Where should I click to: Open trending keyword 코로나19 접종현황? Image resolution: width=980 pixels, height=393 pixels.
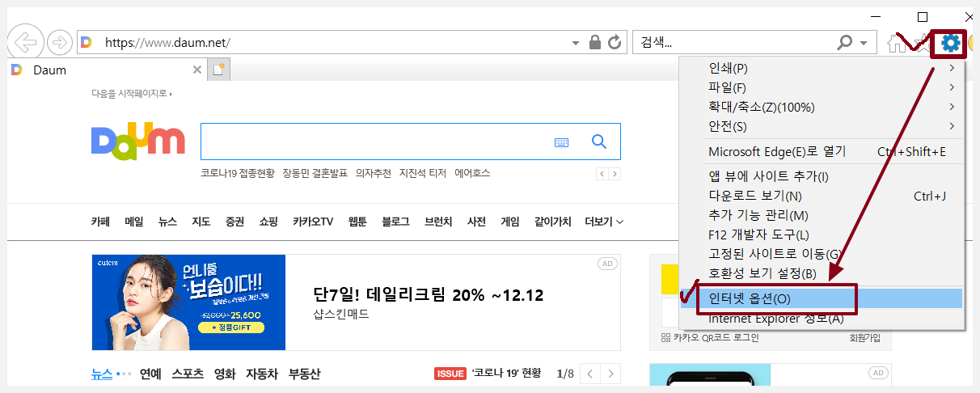[x=238, y=173]
